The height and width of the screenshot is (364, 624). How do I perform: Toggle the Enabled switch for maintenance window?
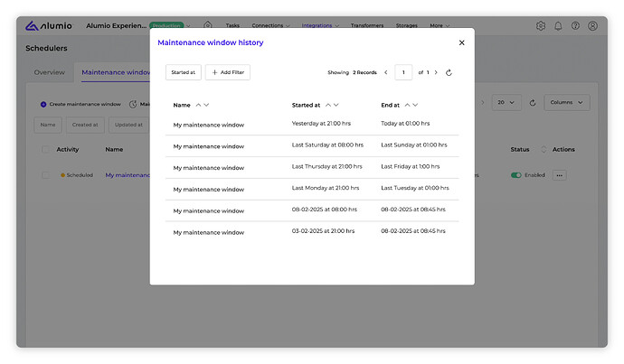pyautogui.click(x=516, y=175)
